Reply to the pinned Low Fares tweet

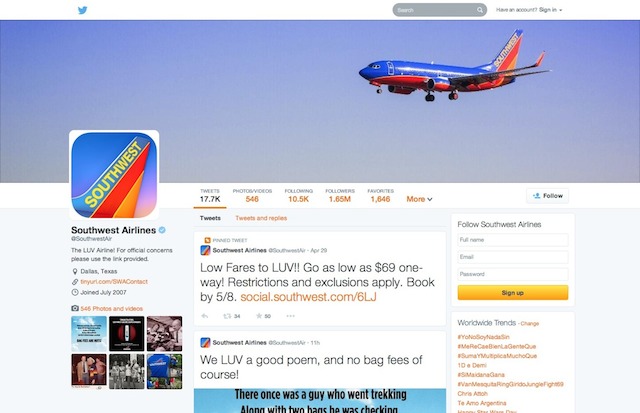point(205,316)
